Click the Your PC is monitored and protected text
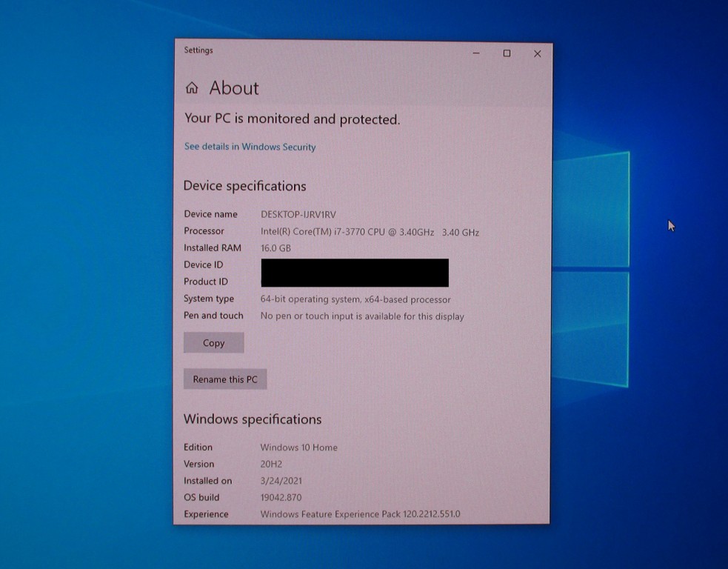This screenshot has width=728, height=569. (292, 119)
